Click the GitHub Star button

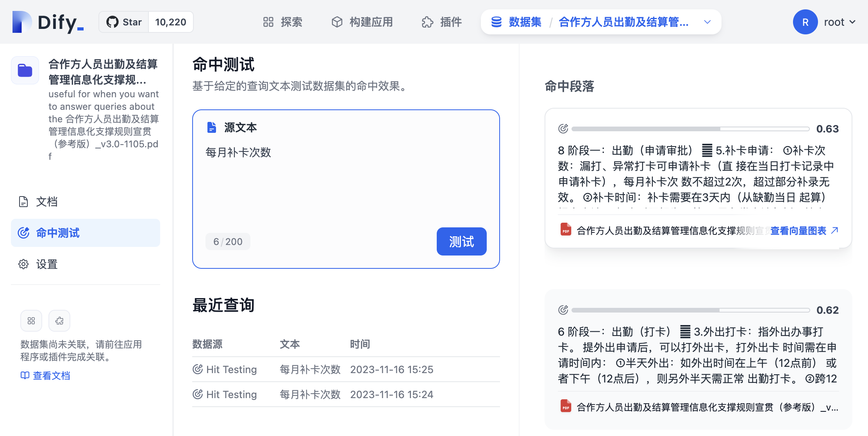tap(124, 22)
